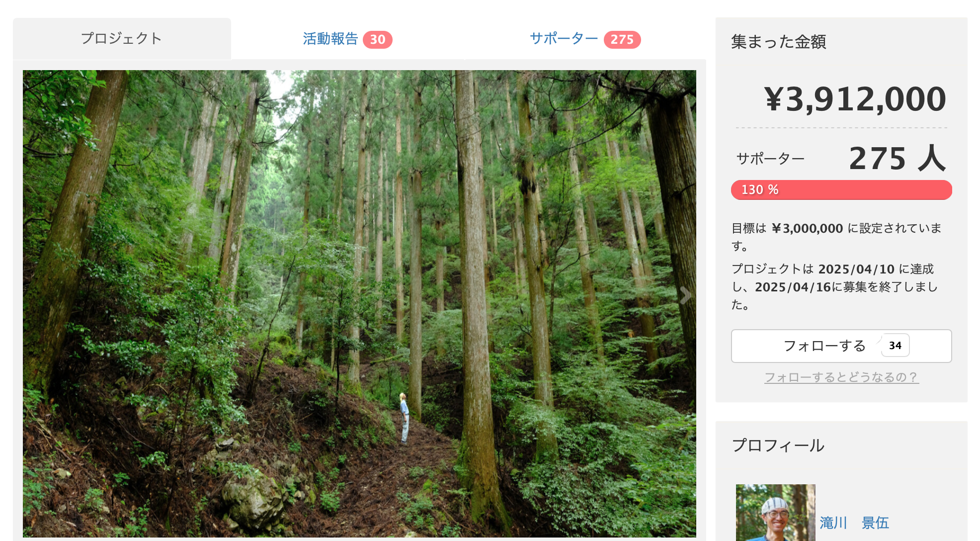Open the プロジェクト tab

pyautogui.click(x=122, y=39)
